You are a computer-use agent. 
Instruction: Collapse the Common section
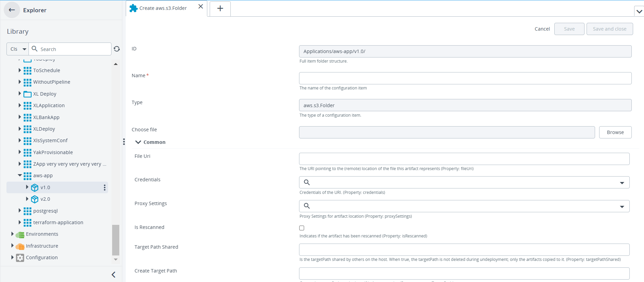click(138, 142)
